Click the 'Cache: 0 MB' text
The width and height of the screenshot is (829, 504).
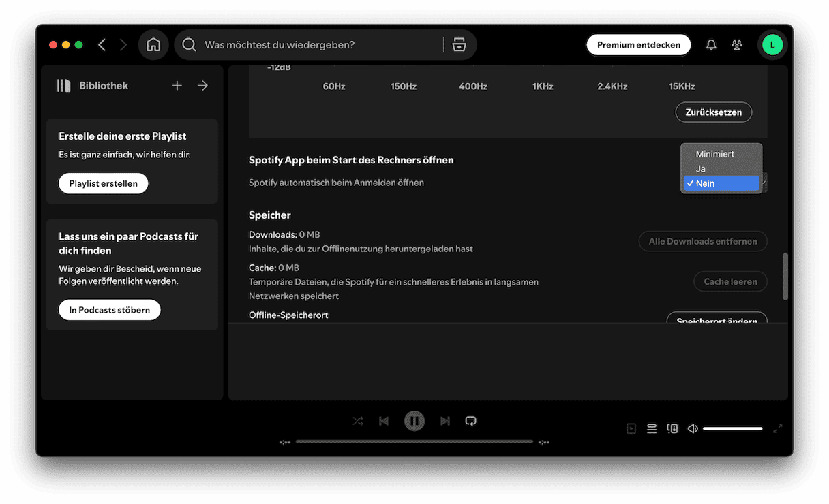(274, 268)
